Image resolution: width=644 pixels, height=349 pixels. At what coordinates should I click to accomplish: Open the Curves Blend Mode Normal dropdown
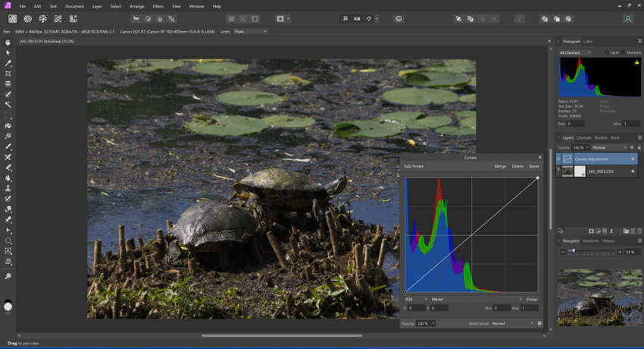(513, 323)
